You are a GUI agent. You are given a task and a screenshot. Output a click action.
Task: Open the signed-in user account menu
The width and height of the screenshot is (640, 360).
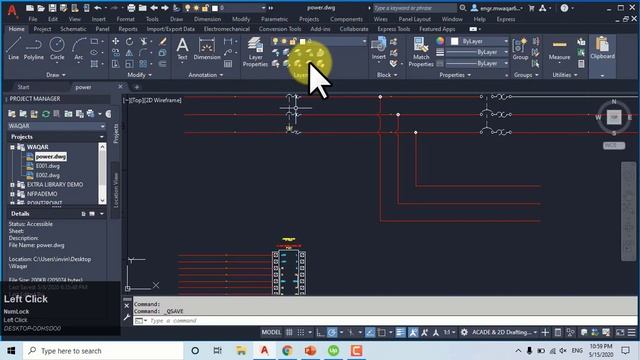click(x=497, y=8)
